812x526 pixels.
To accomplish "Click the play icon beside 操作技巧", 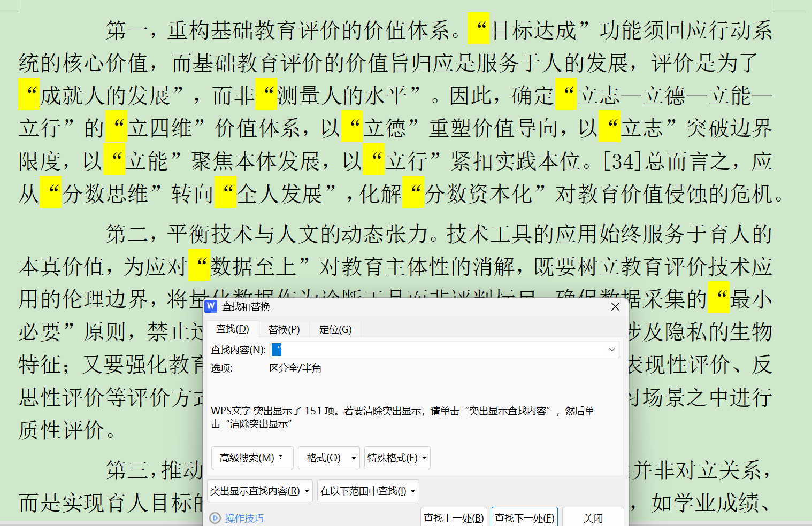I will 215,518.
